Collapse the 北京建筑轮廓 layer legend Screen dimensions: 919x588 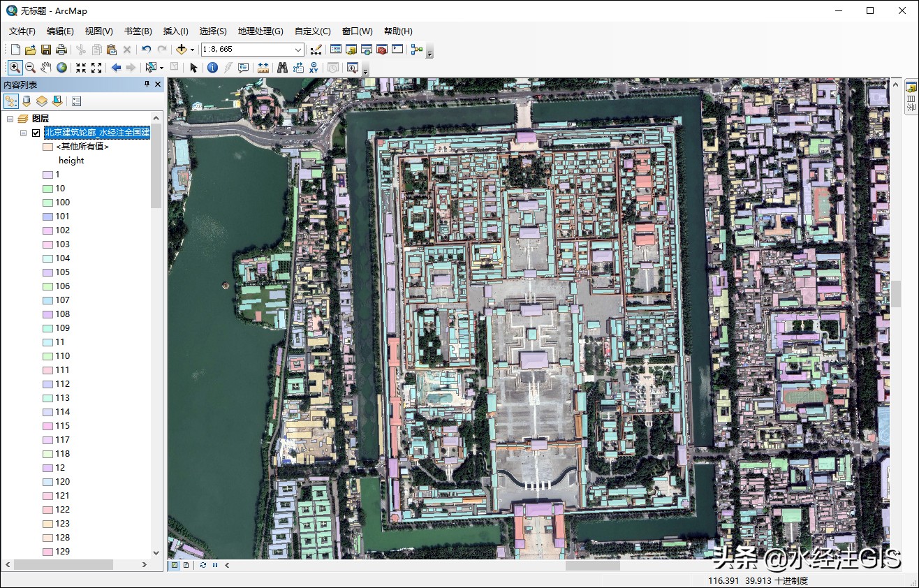[24, 133]
